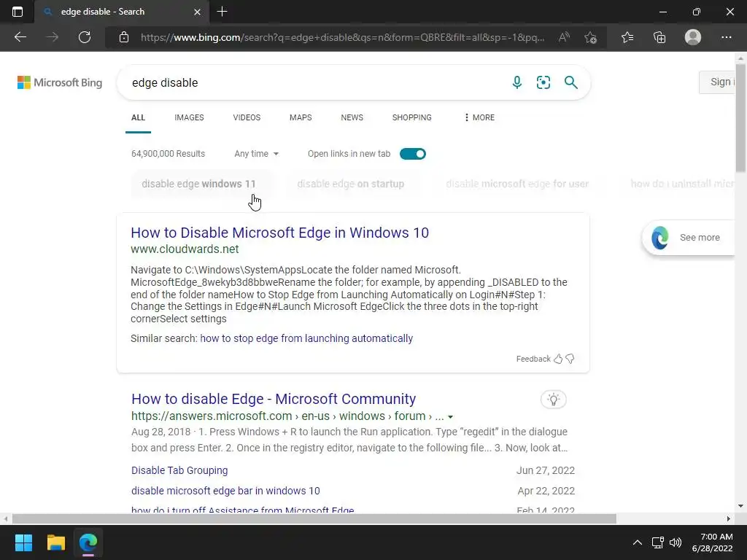Give thumbs up feedback
This screenshot has width=747, height=560.
[558, 359]
